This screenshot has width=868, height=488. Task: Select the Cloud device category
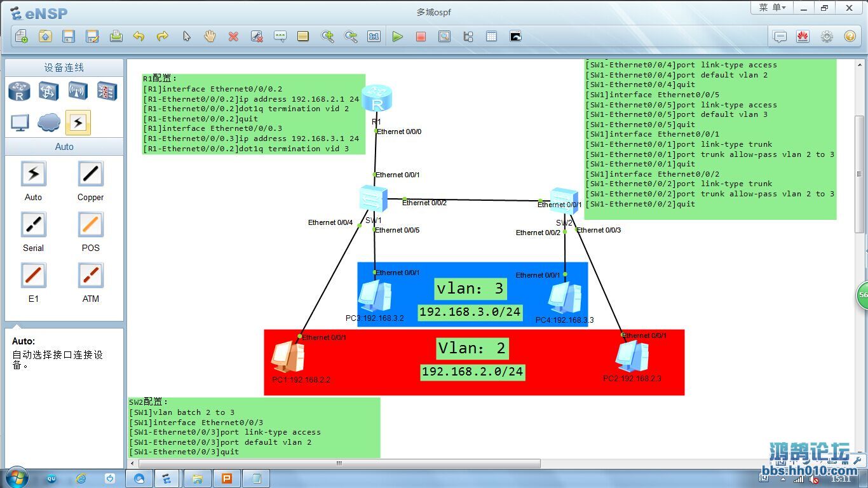click(48, 123)
